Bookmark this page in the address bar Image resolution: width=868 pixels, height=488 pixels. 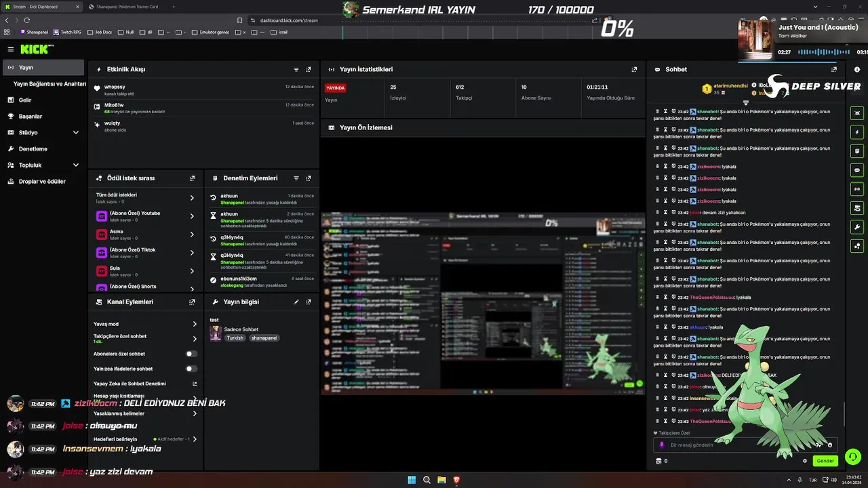coord(239,20)
